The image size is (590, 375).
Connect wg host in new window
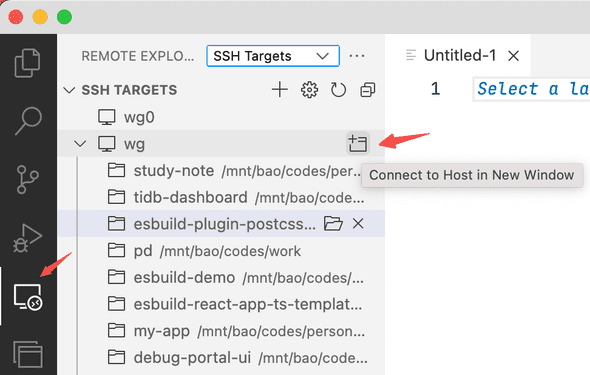pyautogui.click(x=357, y=143)
